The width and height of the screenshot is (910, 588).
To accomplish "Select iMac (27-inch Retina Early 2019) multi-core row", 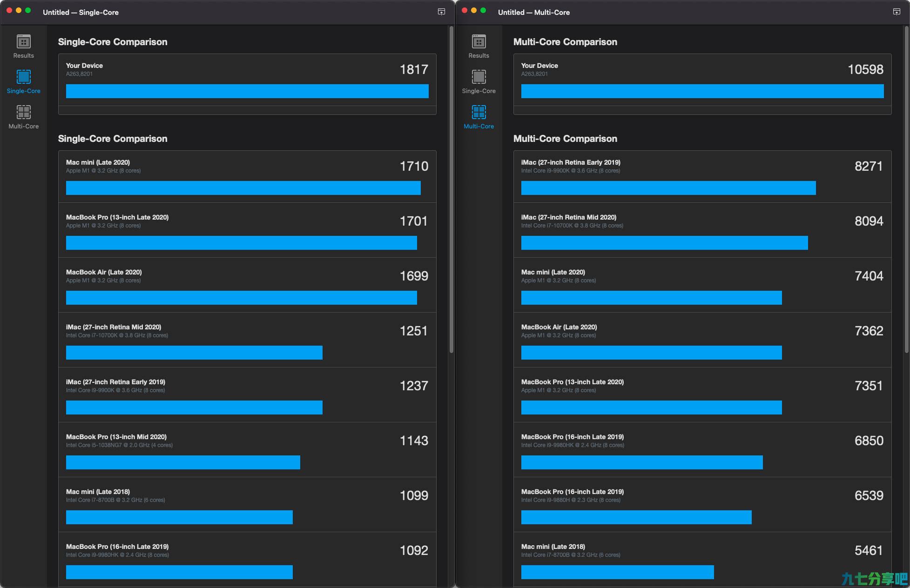I will point(702,176).
